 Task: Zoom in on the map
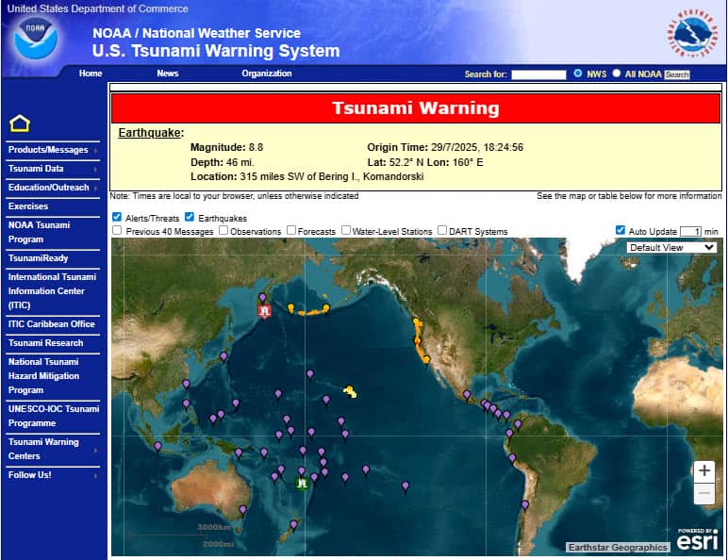pyautogui.click(x=703, y=471)
